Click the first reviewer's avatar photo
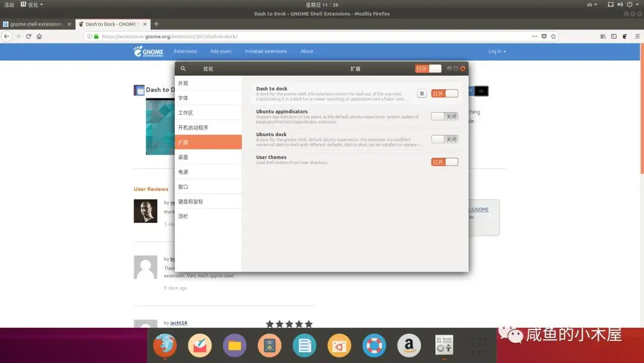The width and height of the screenshot is (644, 363). [x=145, y=211]
